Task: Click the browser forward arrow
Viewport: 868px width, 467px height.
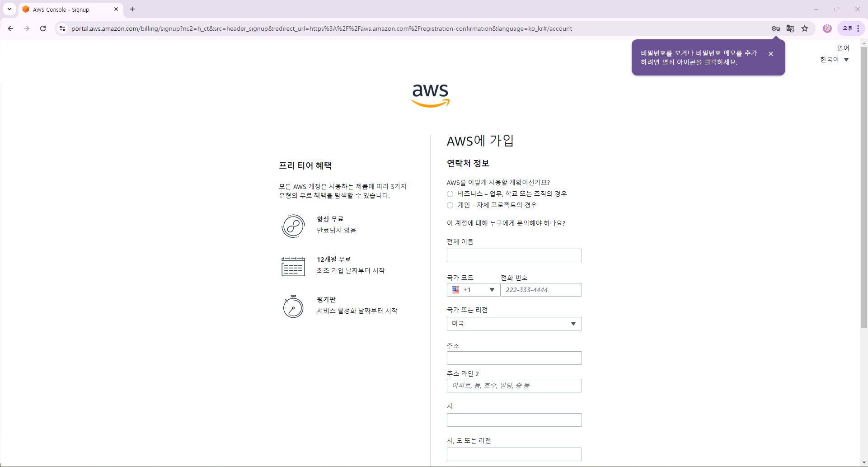Action: pyautogui.click(x=27, y=28)
